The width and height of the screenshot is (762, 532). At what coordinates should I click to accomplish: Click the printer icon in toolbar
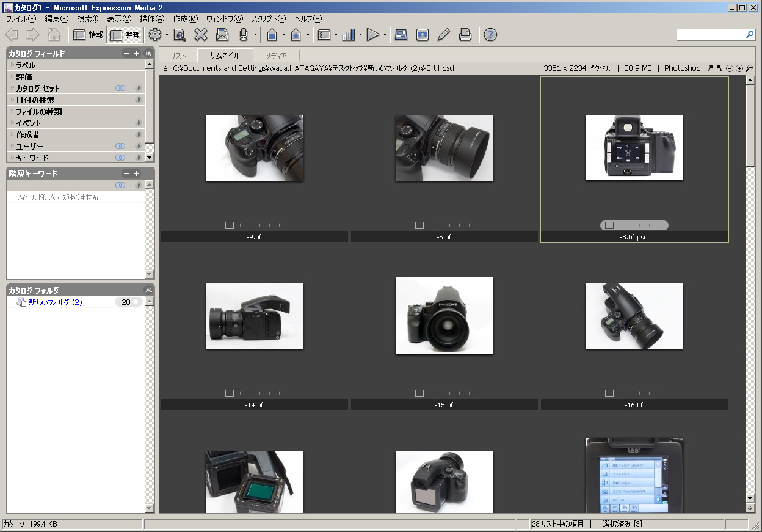point(465,35)
